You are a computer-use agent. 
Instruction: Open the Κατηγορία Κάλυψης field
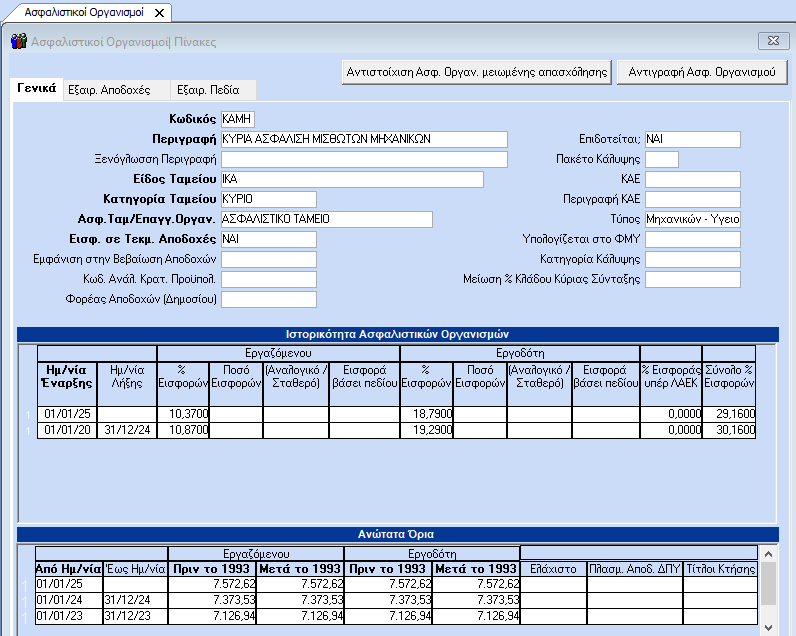(692, 259)
